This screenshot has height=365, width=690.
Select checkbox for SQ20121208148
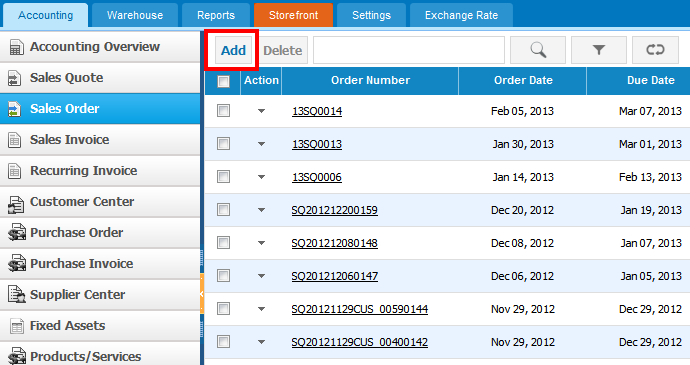click(224, 243)
